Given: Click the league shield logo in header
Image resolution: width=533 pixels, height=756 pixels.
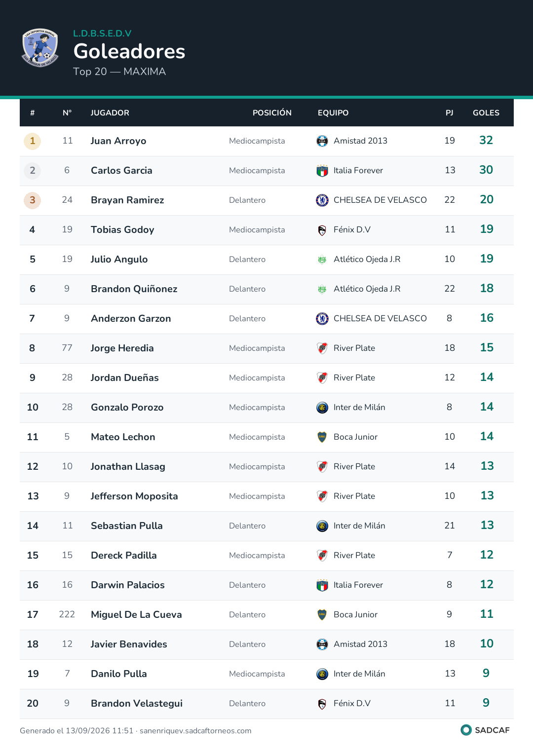Looking at the screenshot, I should [x=40, y=48].
